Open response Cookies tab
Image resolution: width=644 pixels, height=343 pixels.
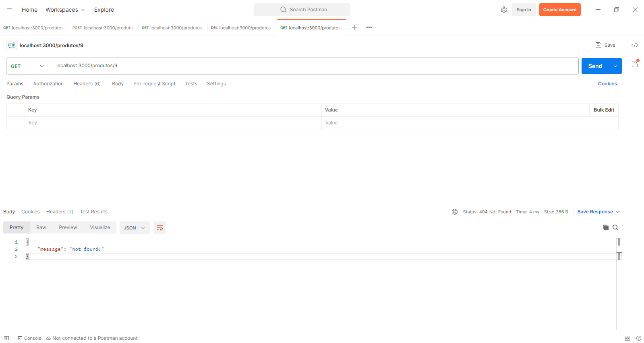[31, 212]
